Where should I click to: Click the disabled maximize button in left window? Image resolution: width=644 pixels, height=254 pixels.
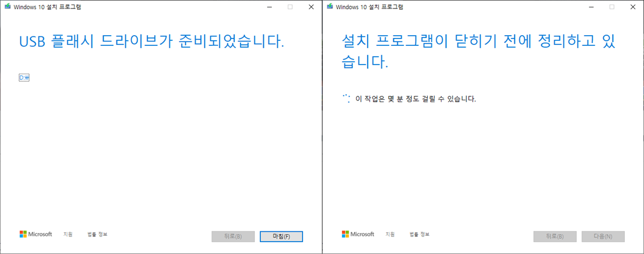pyautogui.click(x=290, y=7)
